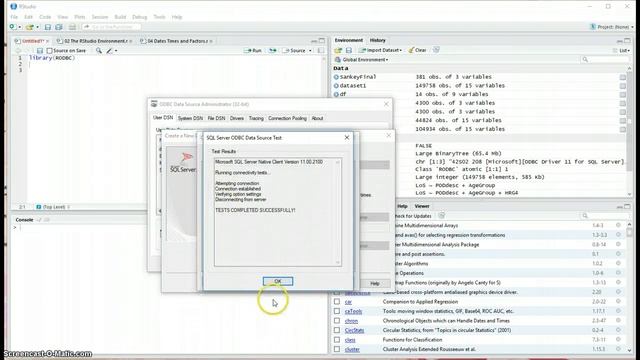Screen dimensions: 640x360
Task: Open the Import Dataset dropdown
Action: [x=381, y=50]
